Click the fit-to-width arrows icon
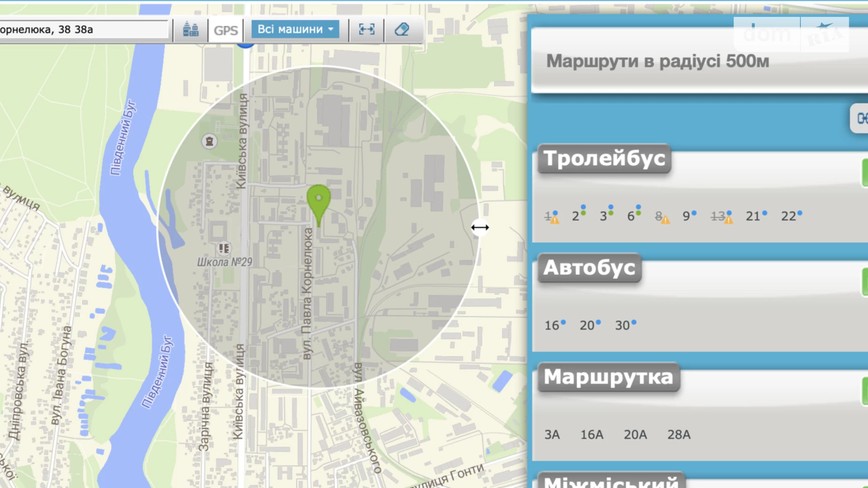 click(366, 30)
